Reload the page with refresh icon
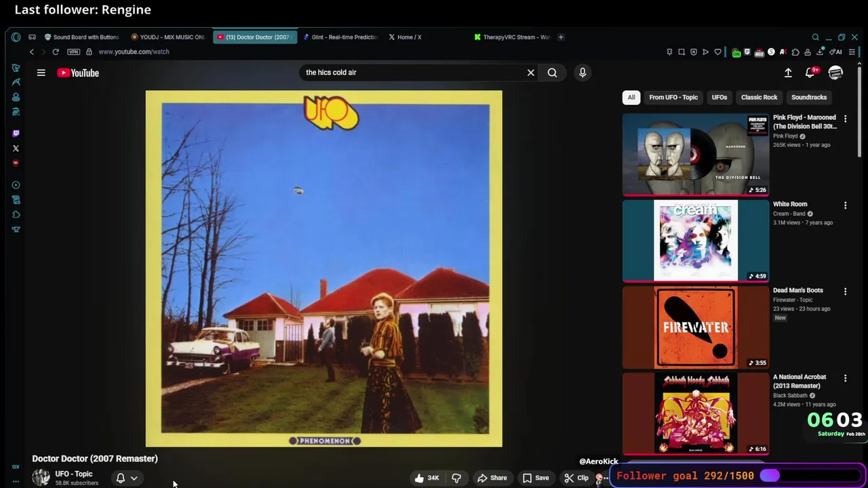 (56, 52)
